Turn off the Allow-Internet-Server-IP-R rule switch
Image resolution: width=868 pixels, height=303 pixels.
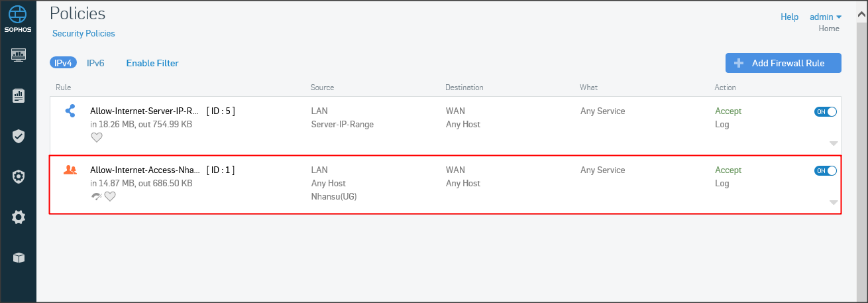[x=825, y=112]
